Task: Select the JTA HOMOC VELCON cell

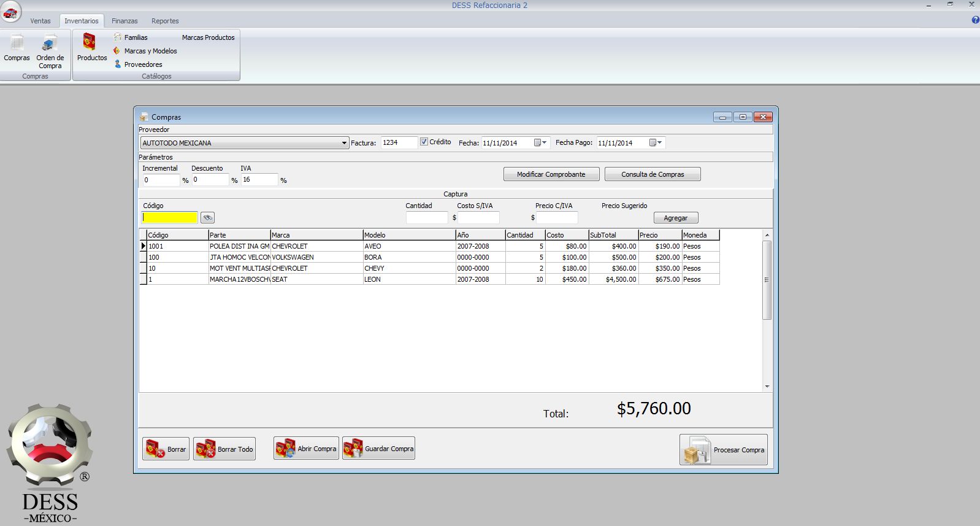Action: [239, 257]
